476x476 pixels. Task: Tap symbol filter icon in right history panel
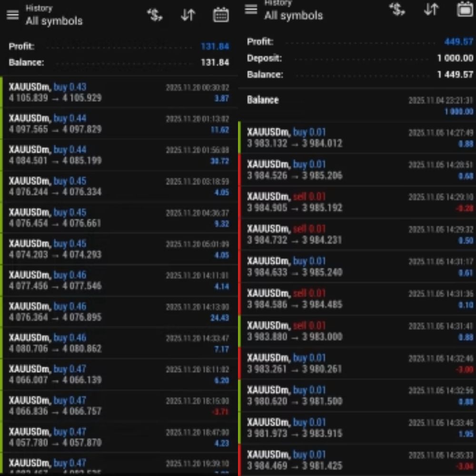point(397,10)
